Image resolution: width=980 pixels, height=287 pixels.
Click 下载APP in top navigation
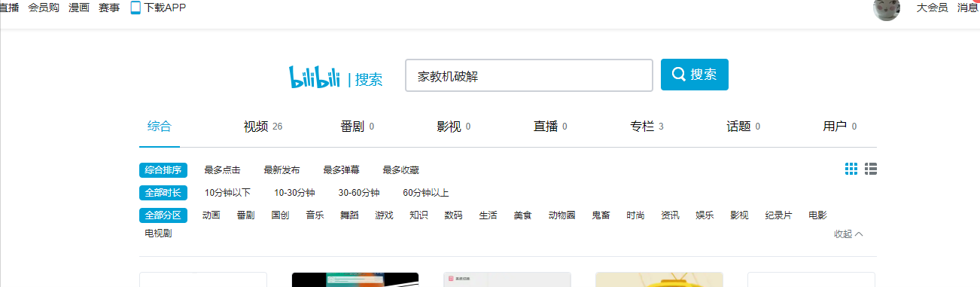[165, 8]
